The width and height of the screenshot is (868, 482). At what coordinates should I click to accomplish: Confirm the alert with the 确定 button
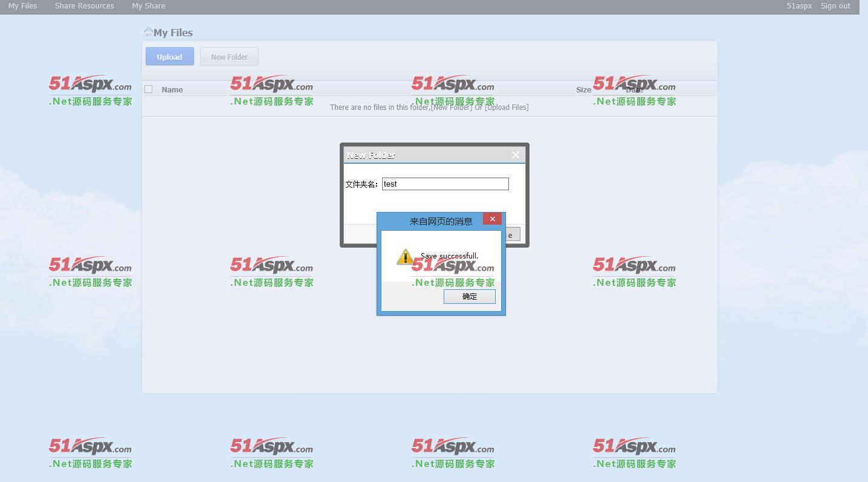(470, 297)
